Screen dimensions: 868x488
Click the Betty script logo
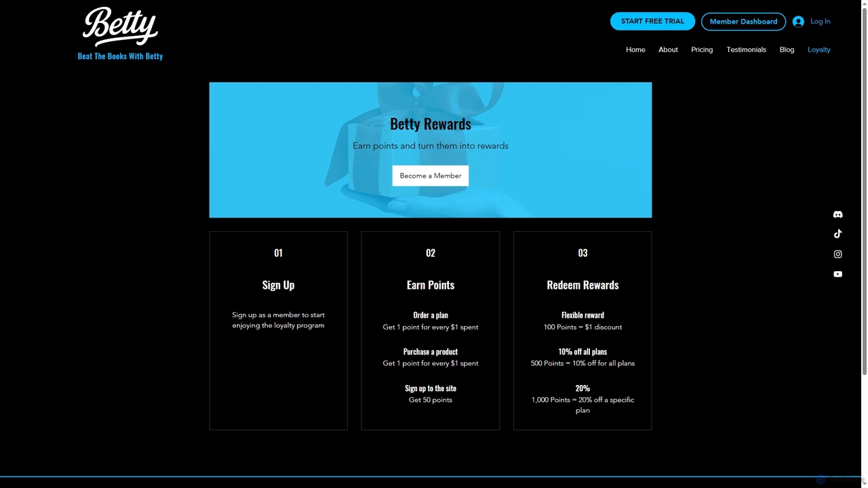point(120,26)
